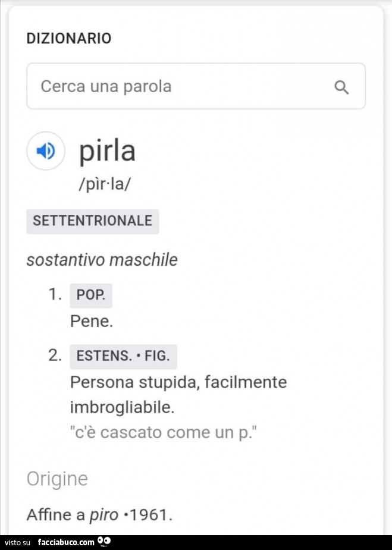This screenshot has width=392, height=550.
Task: Click the 'sostantivo maschile' grammar label
Action: coord(102,260)
